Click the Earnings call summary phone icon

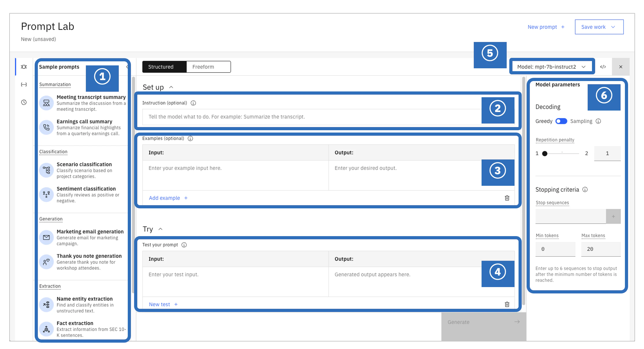pos(46,127)
